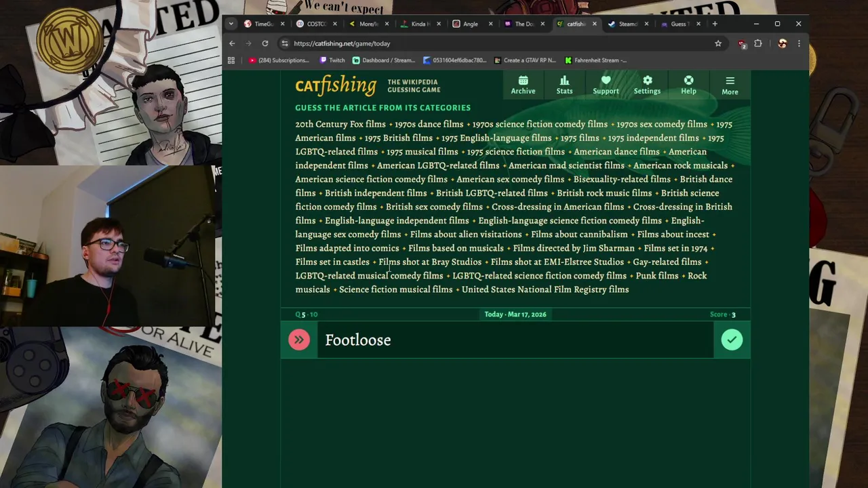Close the Angle tab
868x488 pixels.
(490, 24)
